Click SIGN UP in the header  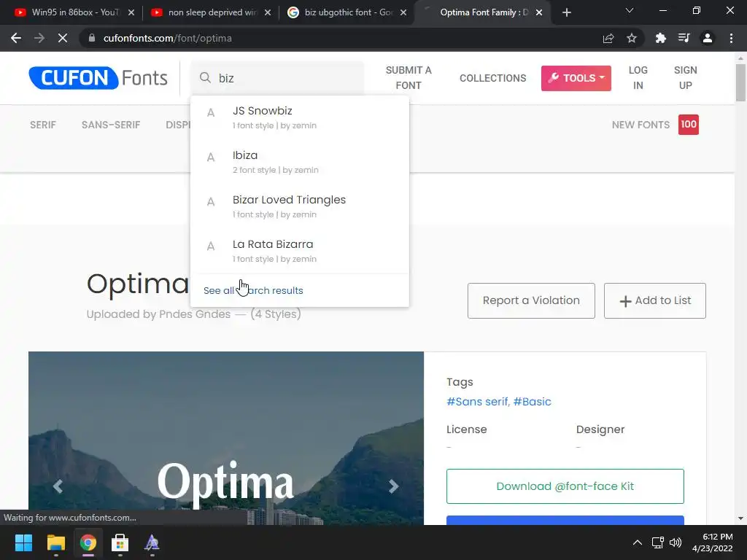tap(685, 77)
